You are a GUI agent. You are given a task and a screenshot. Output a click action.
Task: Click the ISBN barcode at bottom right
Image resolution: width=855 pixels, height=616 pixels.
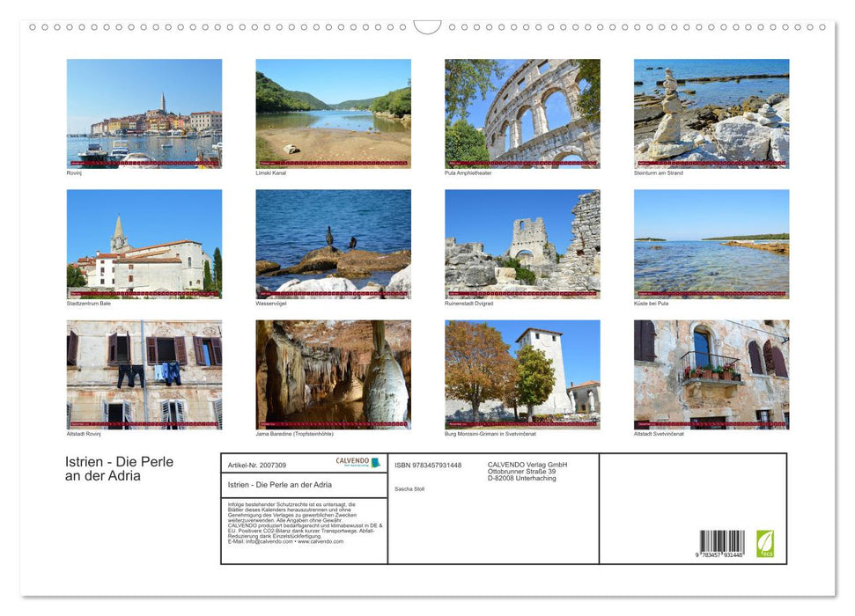[x=721, y=544]
